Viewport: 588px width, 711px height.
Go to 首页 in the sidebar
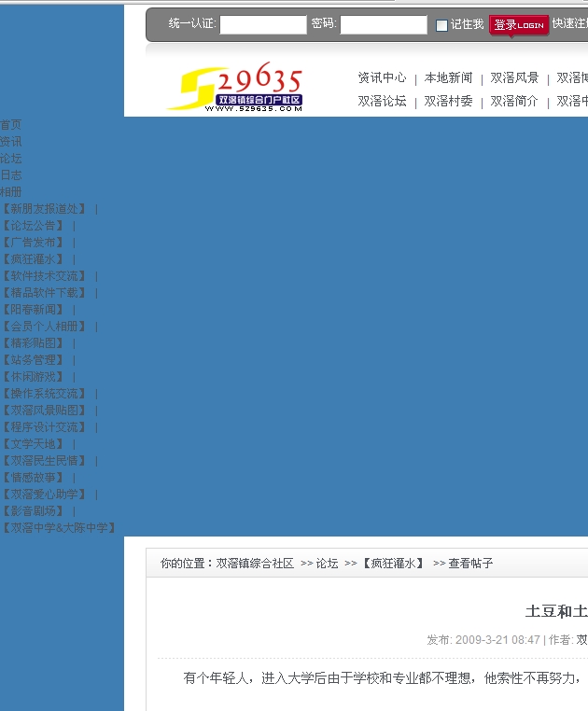click(x=11, y=125)
